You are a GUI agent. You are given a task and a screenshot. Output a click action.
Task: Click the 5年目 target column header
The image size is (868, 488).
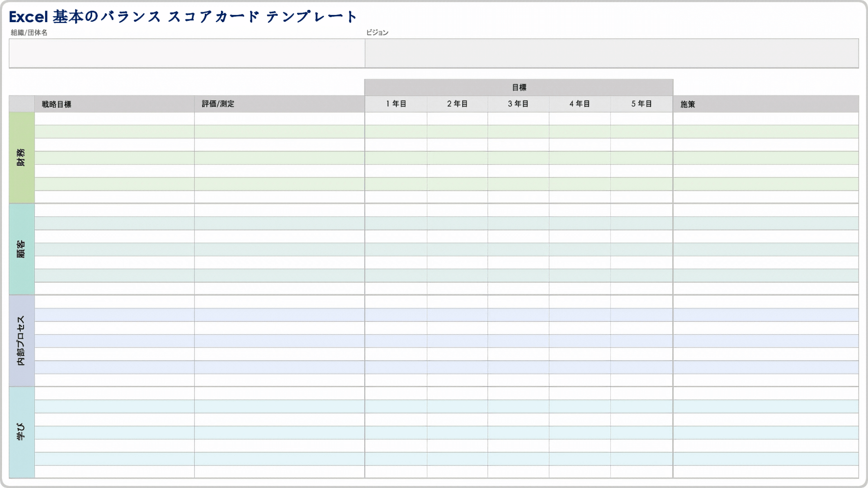click(641, 103)
